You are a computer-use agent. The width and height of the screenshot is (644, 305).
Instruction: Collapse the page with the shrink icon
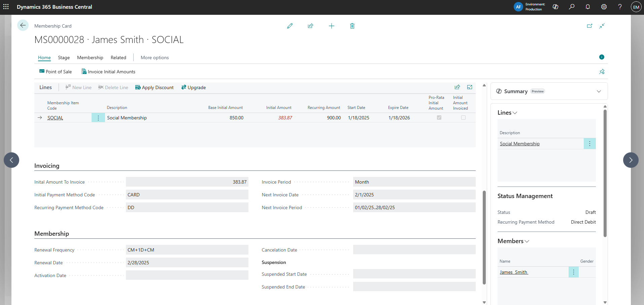click(602, 26)
